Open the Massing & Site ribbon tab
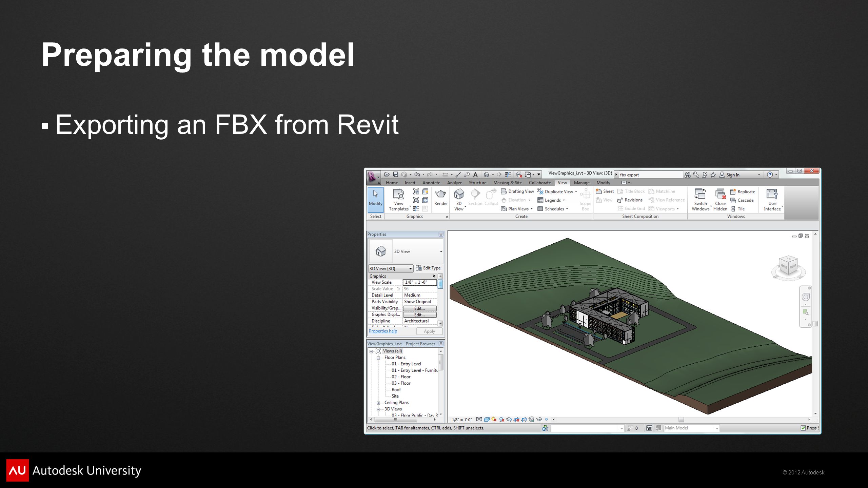Screen dimensions: 868x488 [x=507, y=183]
